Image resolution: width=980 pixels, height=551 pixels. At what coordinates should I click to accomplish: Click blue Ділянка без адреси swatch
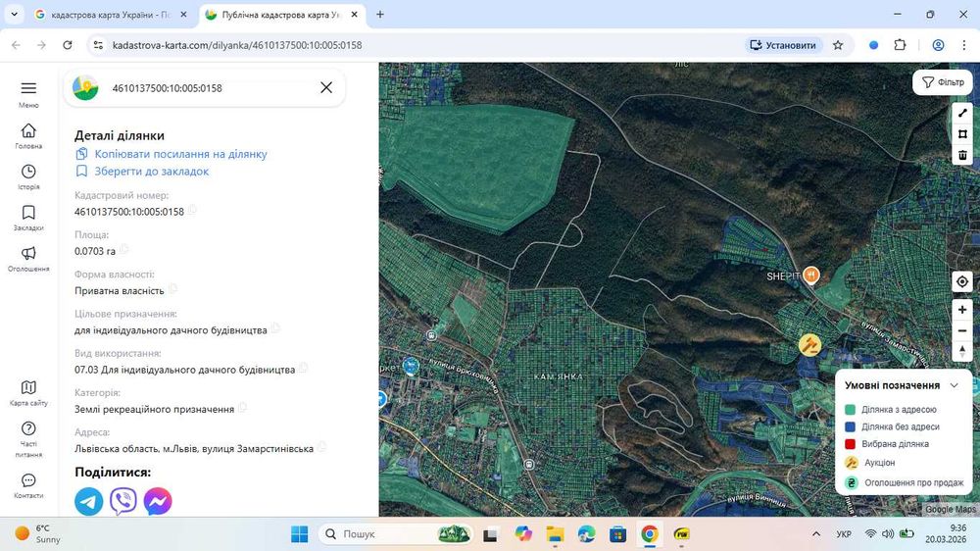[850, 426]
